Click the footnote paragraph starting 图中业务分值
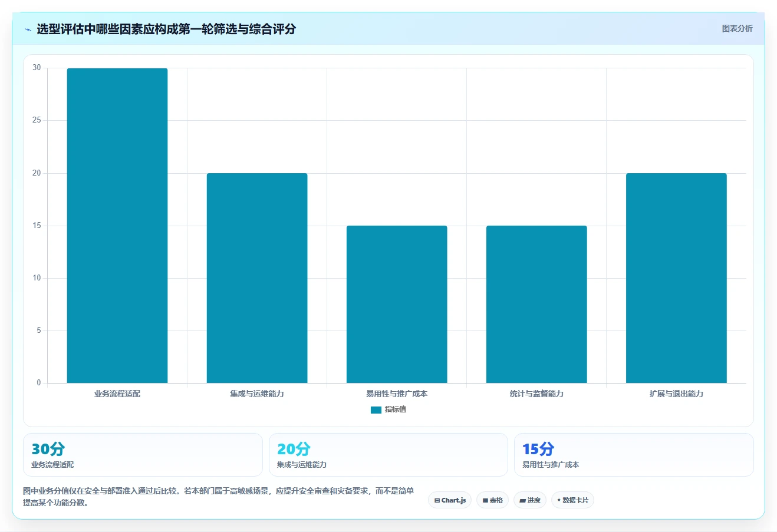Image resolution: width=777 pixels, height=532 pixels. 219,497
